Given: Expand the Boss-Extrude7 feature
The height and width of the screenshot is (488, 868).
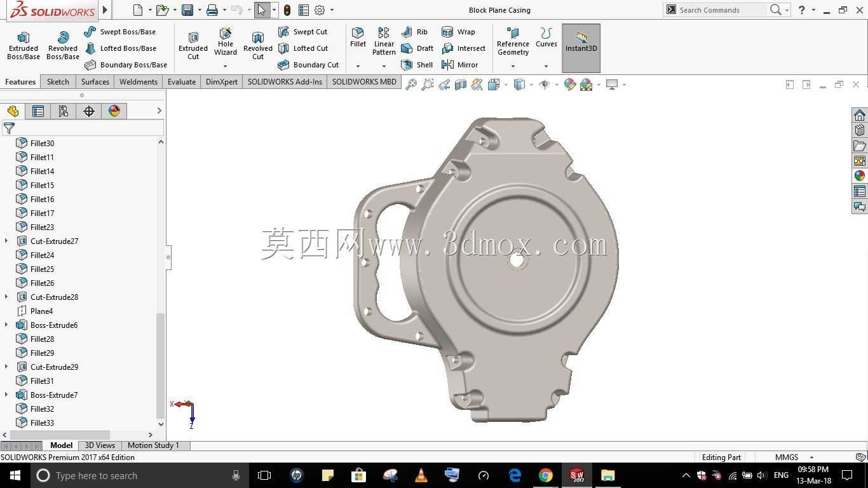Looking at the screenshot, I should point(6,395).
